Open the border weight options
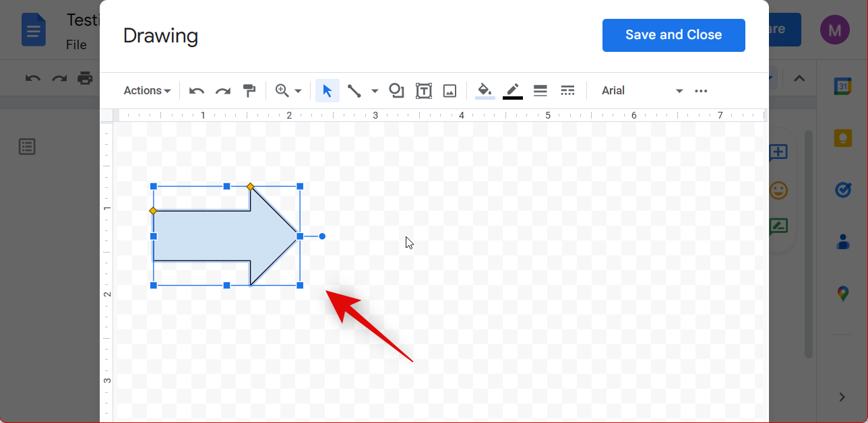 (540, 91)
